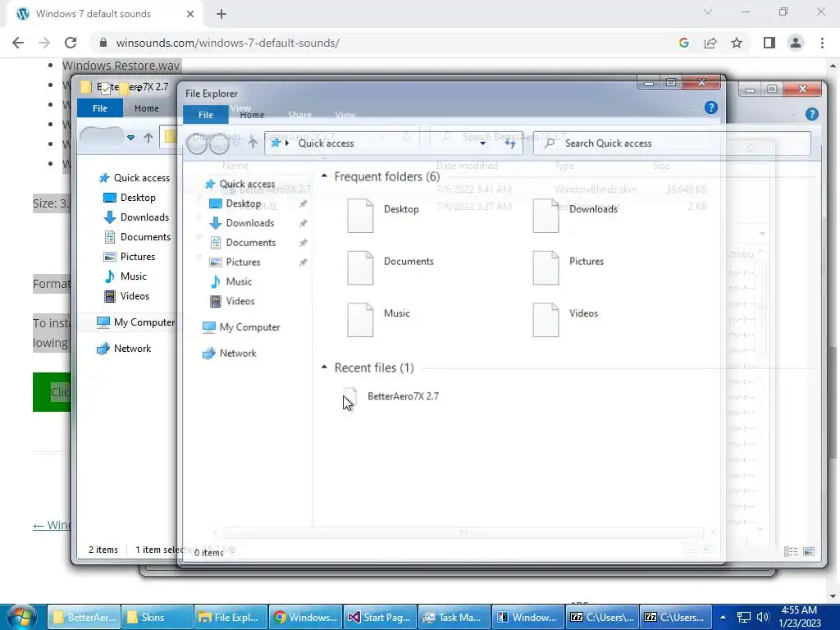Click the Chrome share icon
Image resolution: width=840 pixels, height=630 pixels.
(x=710, y=43)
